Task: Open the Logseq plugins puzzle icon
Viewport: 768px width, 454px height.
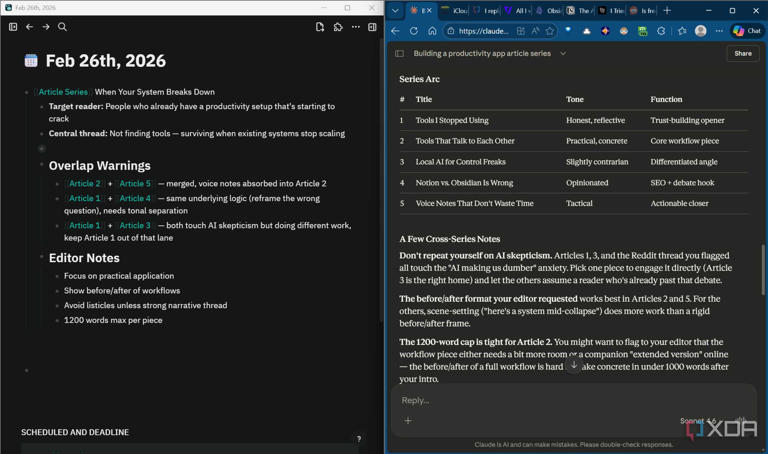Action: (338, 27)
